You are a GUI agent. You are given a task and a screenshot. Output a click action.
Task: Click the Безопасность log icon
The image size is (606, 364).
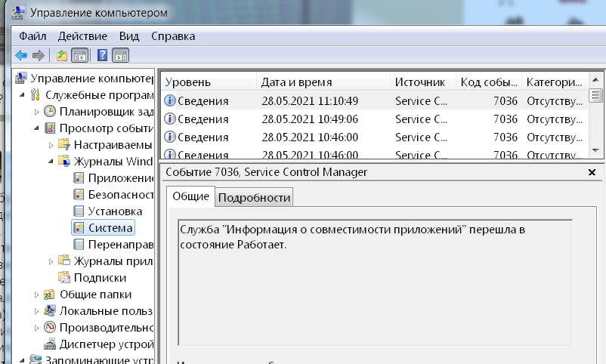[79, 194]
